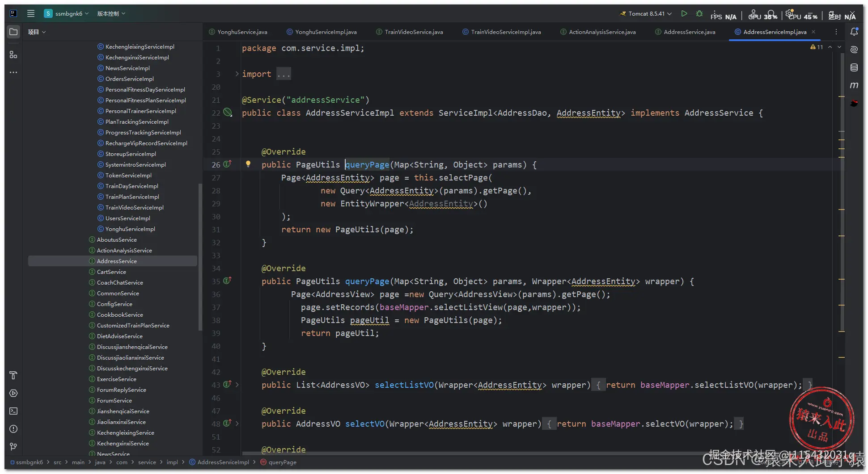The width and height of the screenshot is (868, 474).
Task: Click the implements gutter icon on line 48
Action: tap(227, 423)
